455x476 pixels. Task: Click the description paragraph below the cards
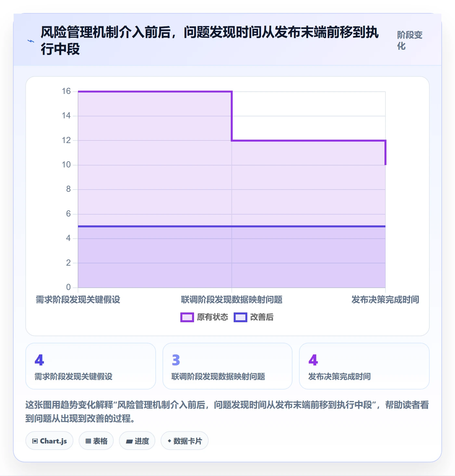[227, 412]
